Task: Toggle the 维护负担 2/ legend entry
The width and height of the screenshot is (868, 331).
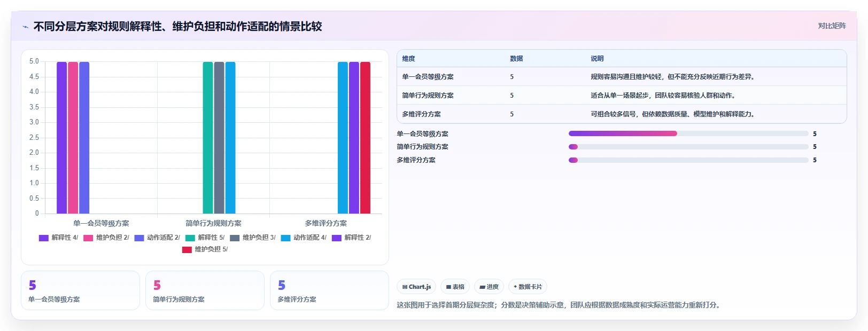Action: (106, 238)
